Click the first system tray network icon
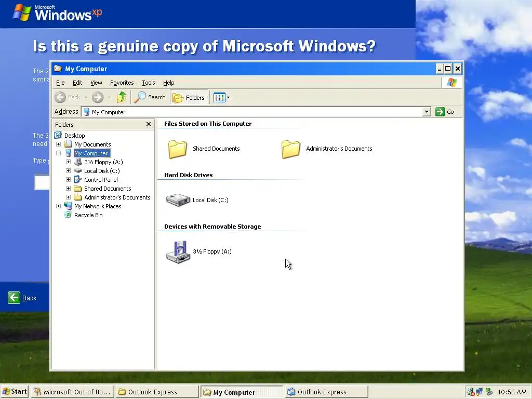This screenshot has height=399, width=532. pos(471,392)
